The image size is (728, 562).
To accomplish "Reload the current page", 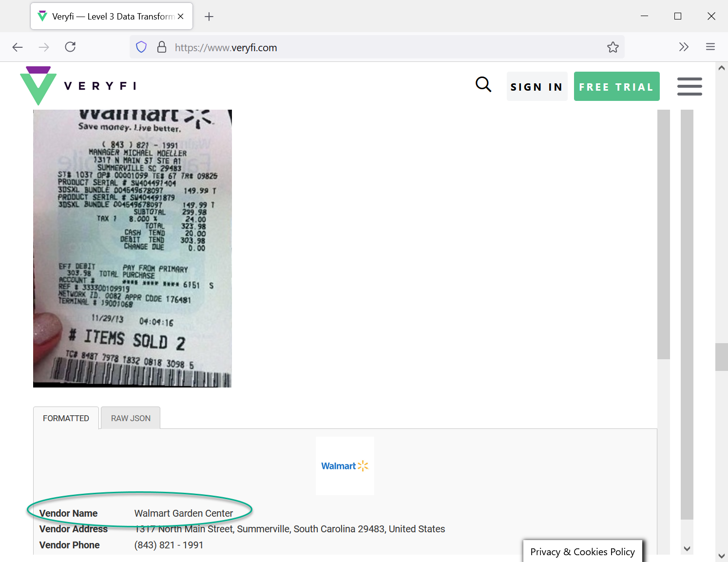I will pos(70,47).
